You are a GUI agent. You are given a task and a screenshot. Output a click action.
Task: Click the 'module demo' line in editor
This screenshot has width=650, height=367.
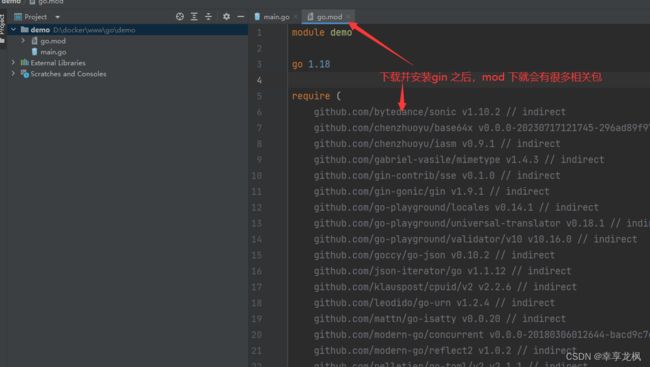tap(322, 32)
